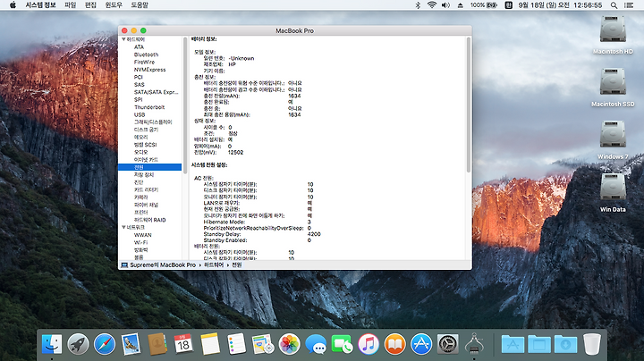Open the 도움말 menu

coord(140,5)
